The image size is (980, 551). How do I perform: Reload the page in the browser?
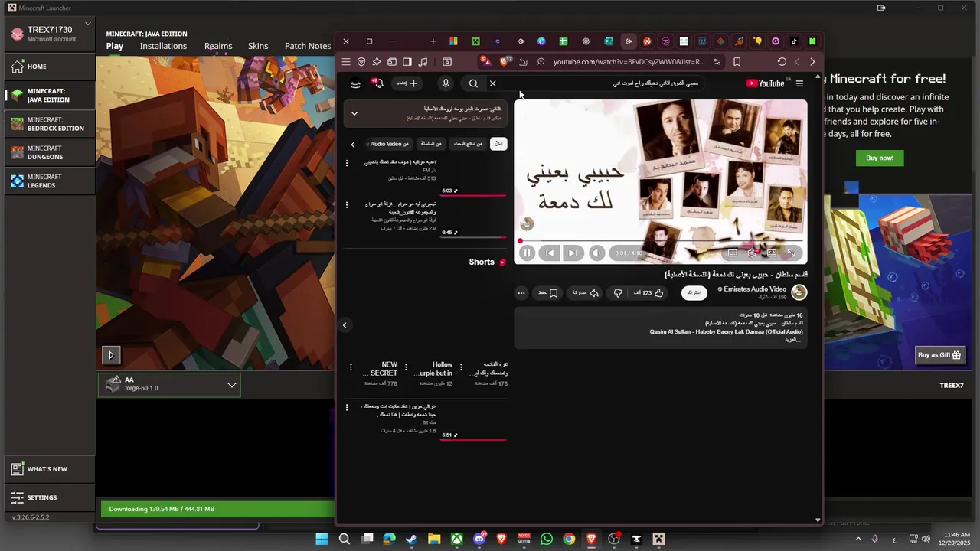click(x=781, y=62)
